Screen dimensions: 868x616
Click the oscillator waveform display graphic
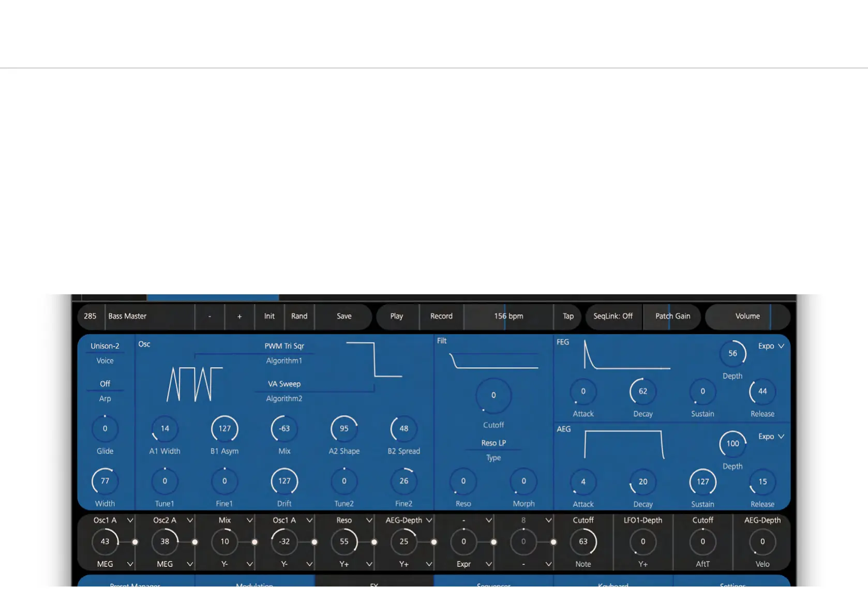(194, 384)
